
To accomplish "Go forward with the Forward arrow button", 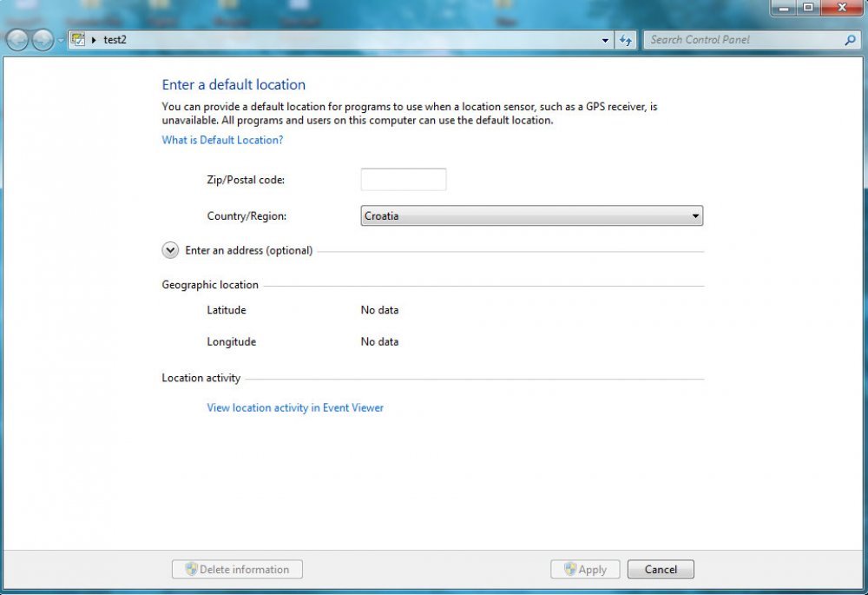I will tap(43, 40).
